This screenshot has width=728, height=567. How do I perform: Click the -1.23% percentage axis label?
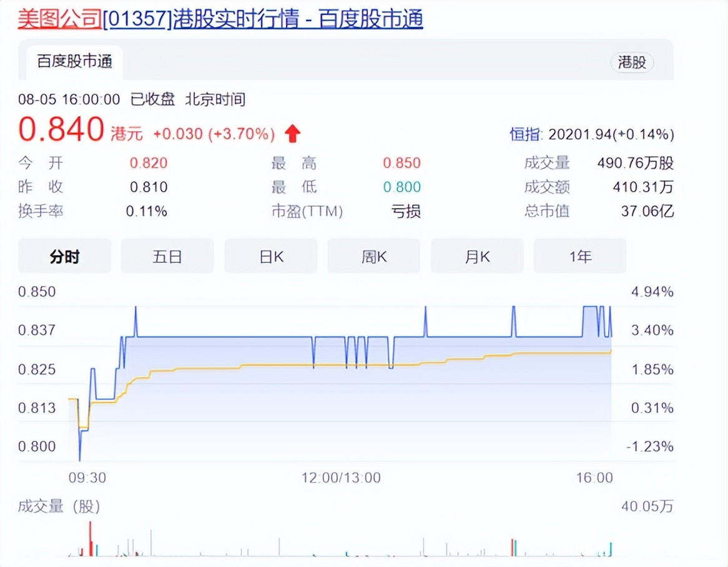[x=649, y=446]
